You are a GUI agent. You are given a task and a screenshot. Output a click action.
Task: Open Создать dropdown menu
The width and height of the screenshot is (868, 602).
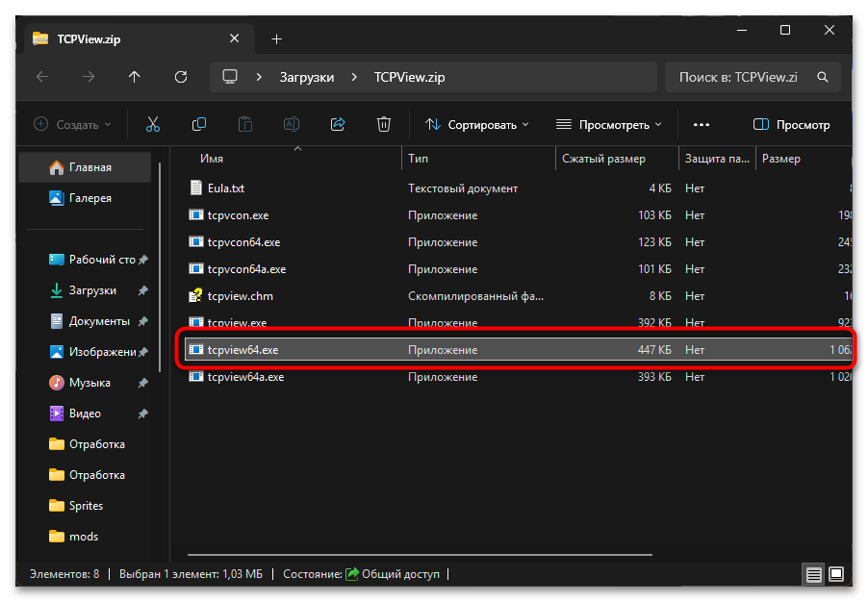pyautogui.click(x=72, y=124)
